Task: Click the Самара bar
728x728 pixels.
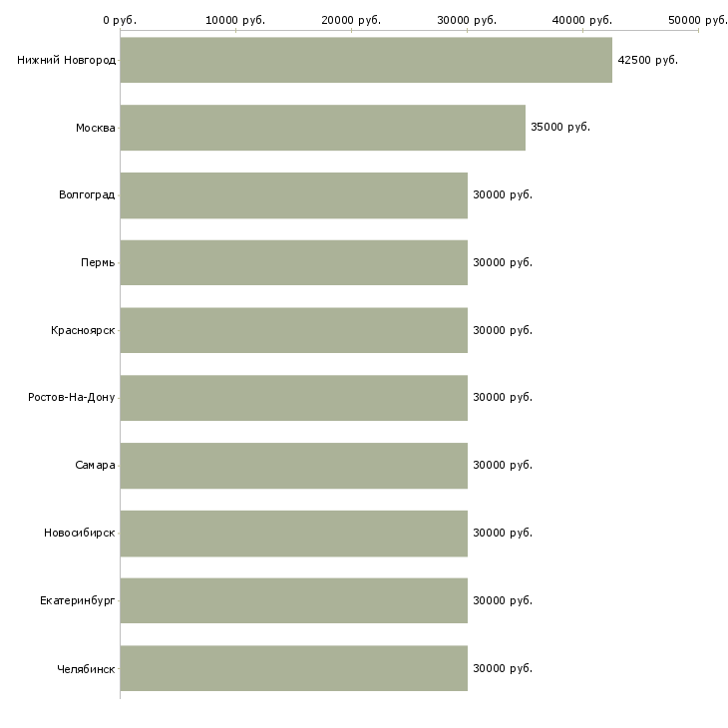Action: [x=294, y=466]
